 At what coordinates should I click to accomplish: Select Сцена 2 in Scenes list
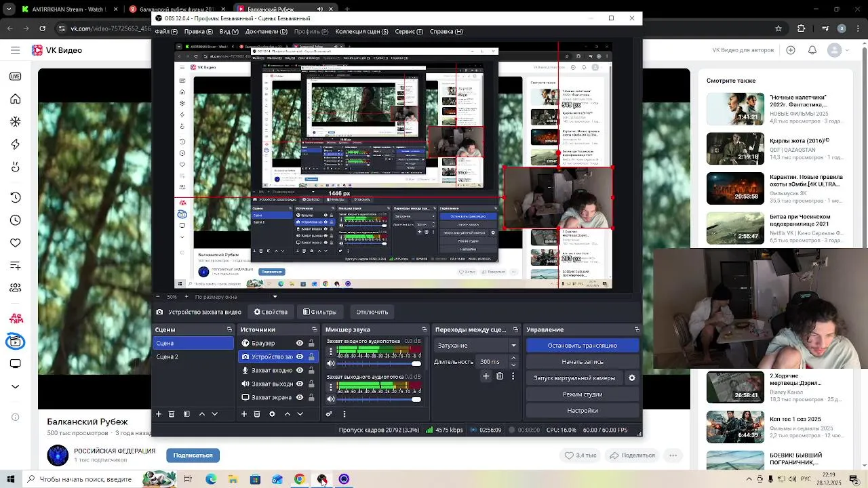193,357
